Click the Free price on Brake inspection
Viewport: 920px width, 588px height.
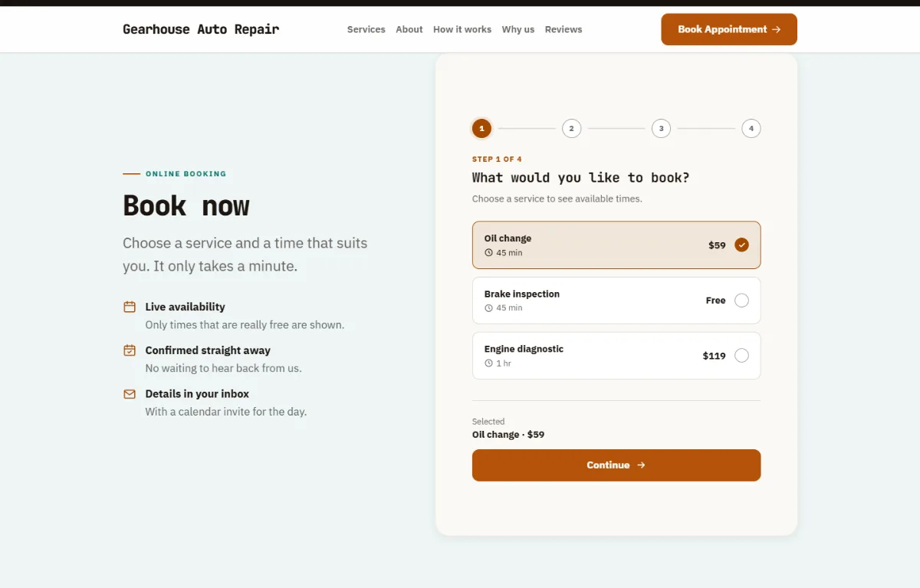715,301
